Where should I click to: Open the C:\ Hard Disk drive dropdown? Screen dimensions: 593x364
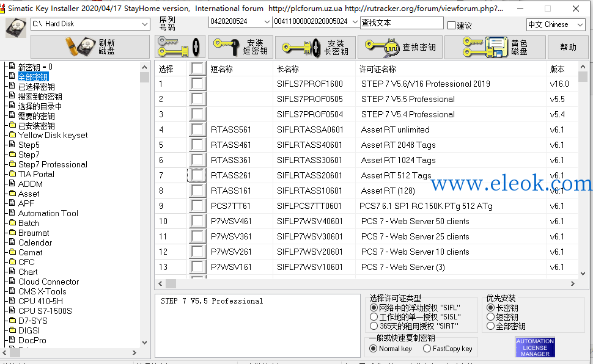tap(144, 24)
